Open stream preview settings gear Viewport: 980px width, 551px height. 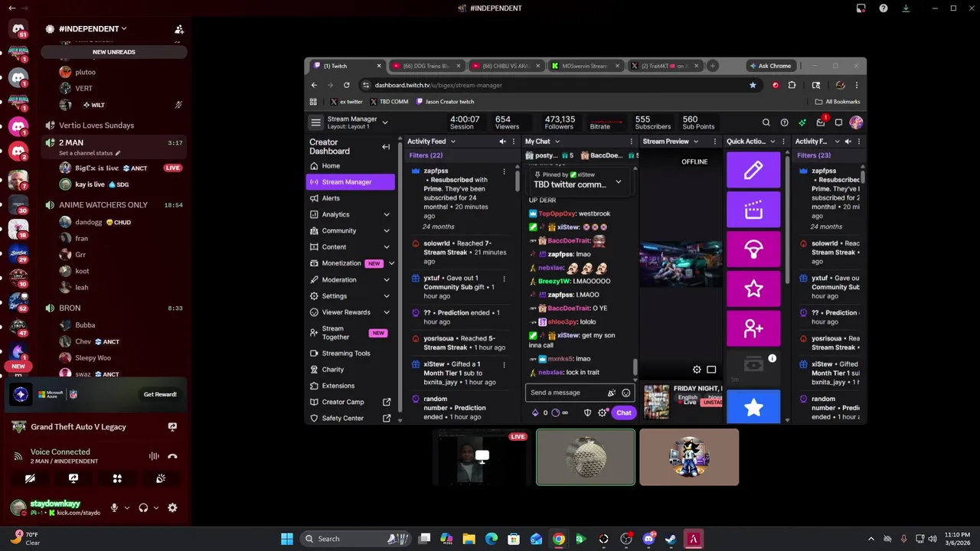[x=697, y=370]
